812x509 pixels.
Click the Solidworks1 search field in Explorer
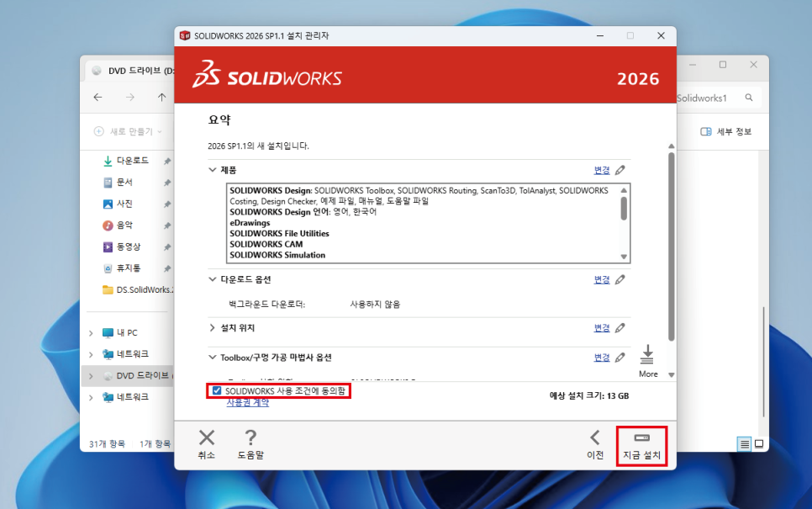[x=719, y=98]
